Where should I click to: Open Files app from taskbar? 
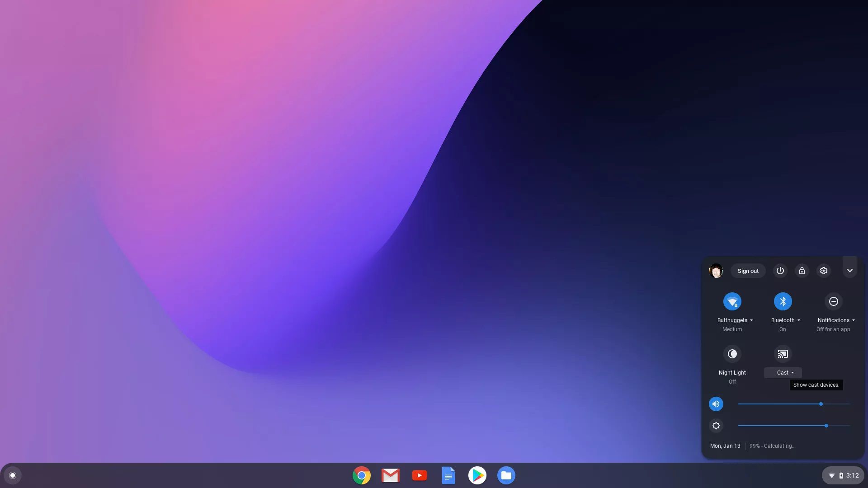click(x=506, y=475)
